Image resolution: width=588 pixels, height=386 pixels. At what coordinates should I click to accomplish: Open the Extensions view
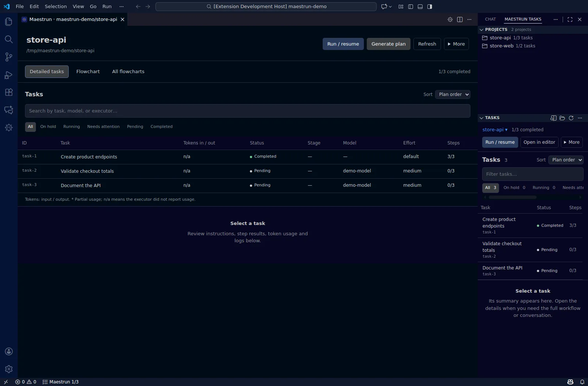tap(9, 92)
